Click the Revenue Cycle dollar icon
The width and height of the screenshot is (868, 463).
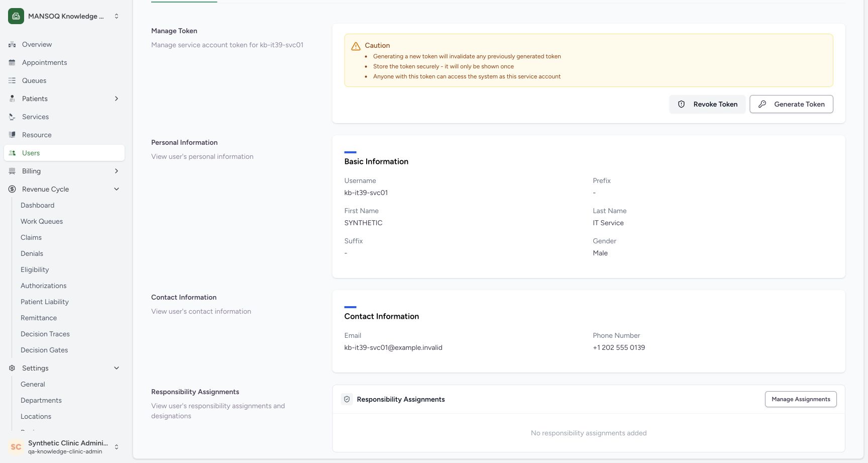[12, 189]
